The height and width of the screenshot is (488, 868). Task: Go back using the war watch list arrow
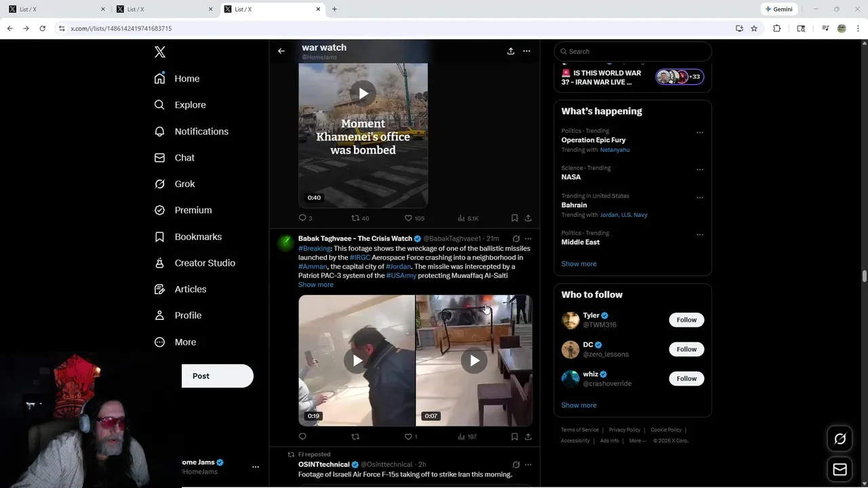(281, 51)
